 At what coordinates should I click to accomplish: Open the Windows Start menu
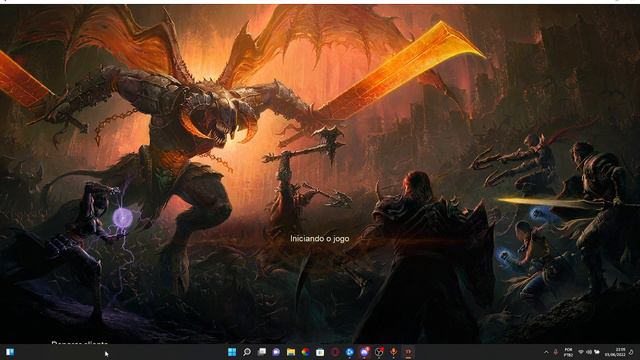coord(232,352)
